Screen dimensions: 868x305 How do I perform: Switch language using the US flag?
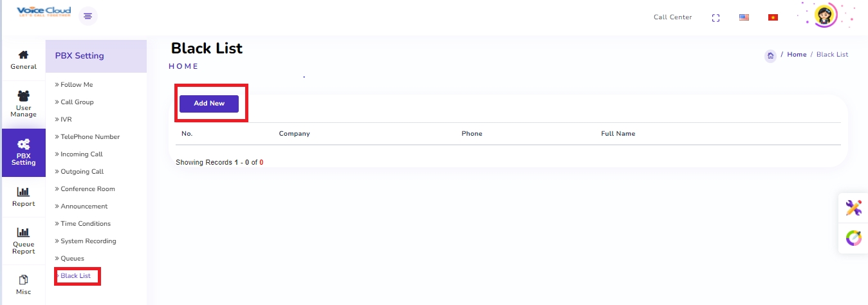click(744, 17)
